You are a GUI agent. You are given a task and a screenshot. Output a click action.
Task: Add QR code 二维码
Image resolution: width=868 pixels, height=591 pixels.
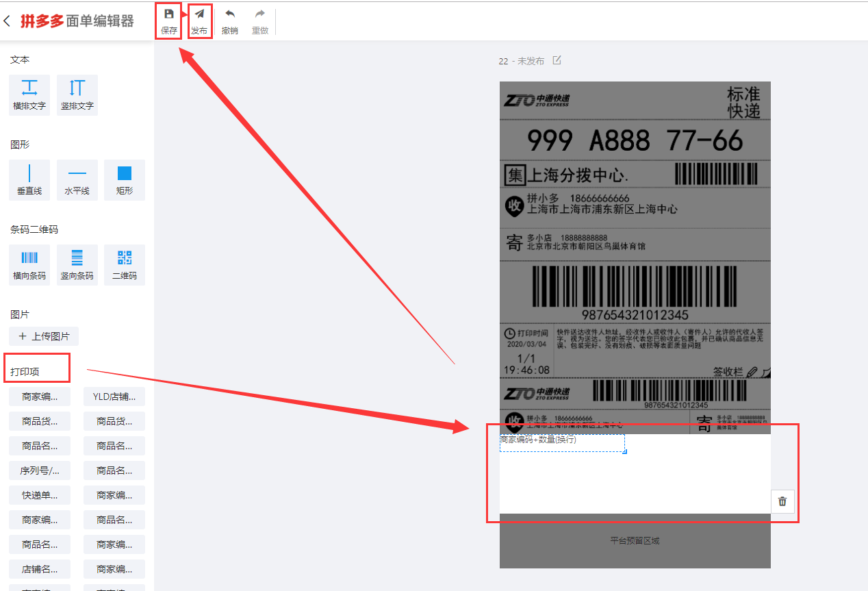coord(125,265)
